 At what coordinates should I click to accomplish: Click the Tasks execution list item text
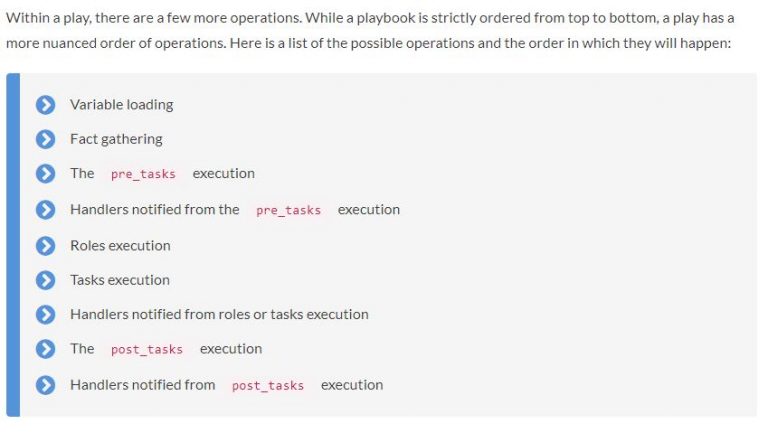point(120,280)
